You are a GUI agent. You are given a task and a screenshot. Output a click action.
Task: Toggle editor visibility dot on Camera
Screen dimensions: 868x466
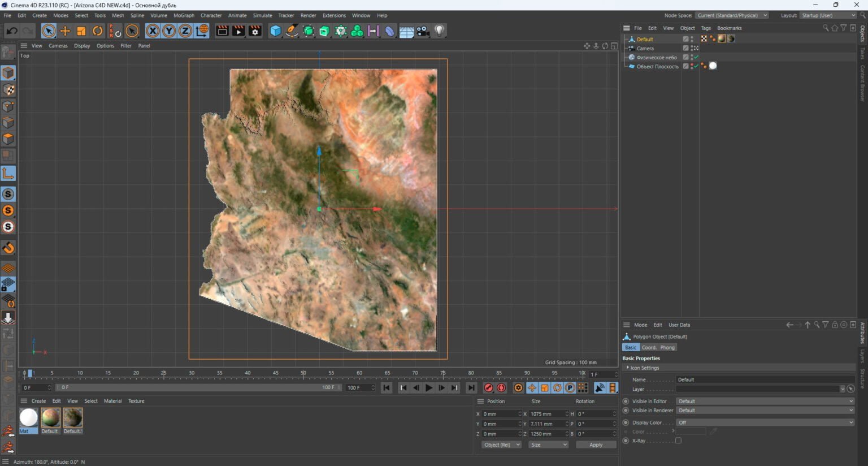coord(693,46)
